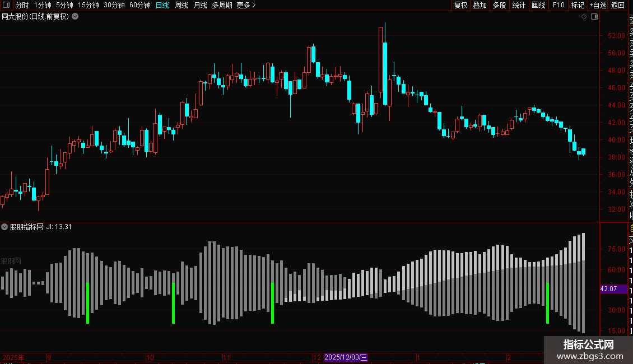Switch to 分时 intraday view
Screen dimensions: 633x364
tap(22, 5)
